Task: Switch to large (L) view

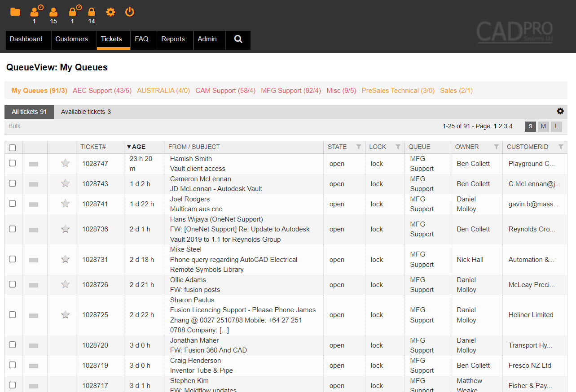Action: [556, 126]
